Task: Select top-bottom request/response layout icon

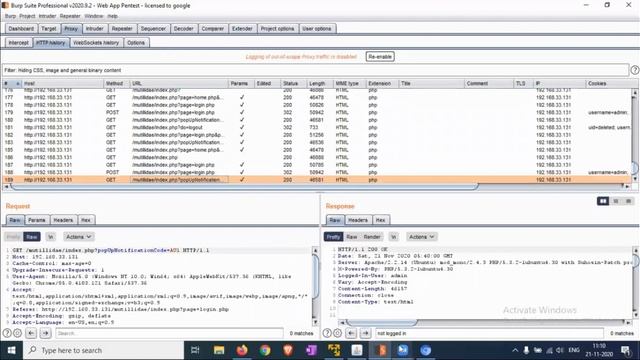Action: [616, 201]
